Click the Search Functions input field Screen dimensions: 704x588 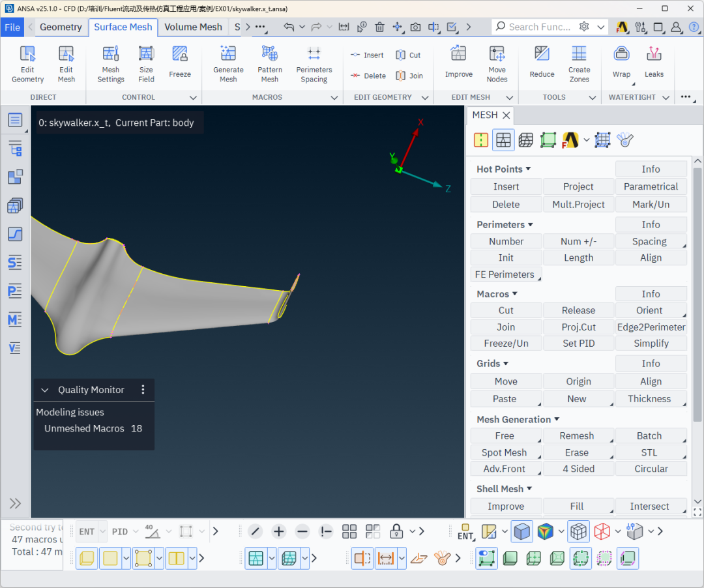tap(539, 27)
